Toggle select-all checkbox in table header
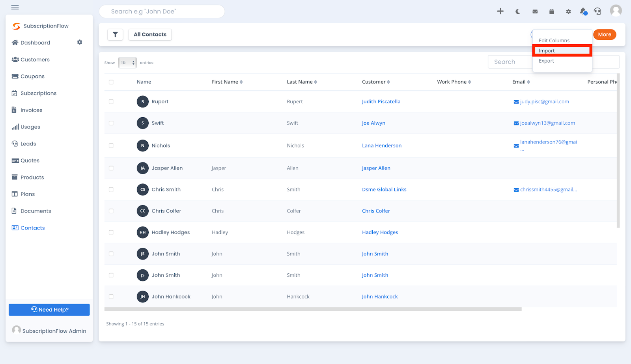This screenshot has height=364, width=631. click(111, 82)
